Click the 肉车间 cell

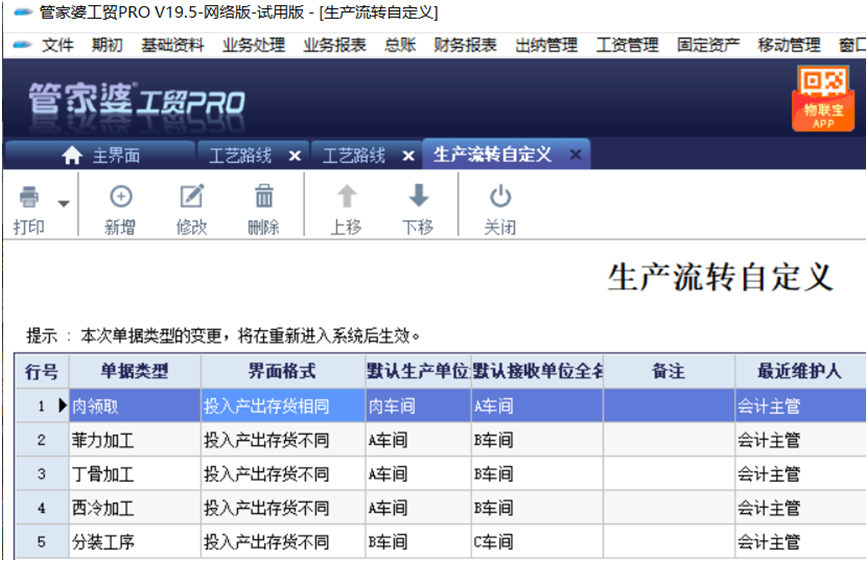418,406
